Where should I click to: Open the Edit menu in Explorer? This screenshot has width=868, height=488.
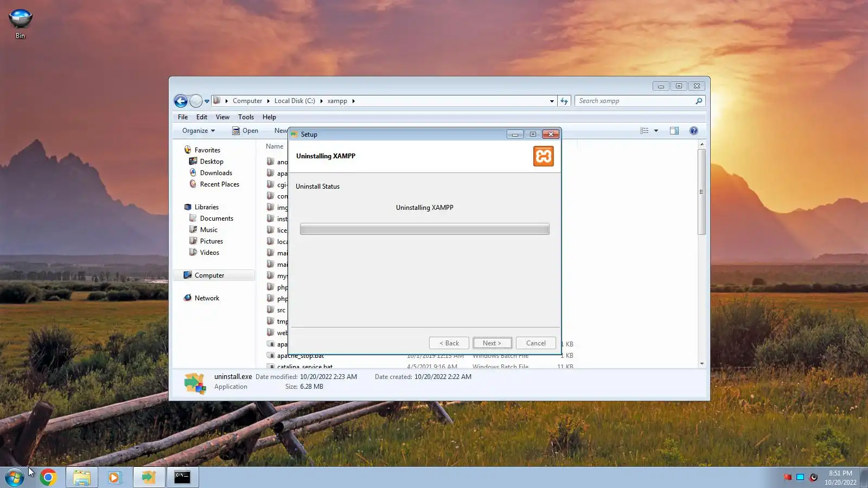202,117
